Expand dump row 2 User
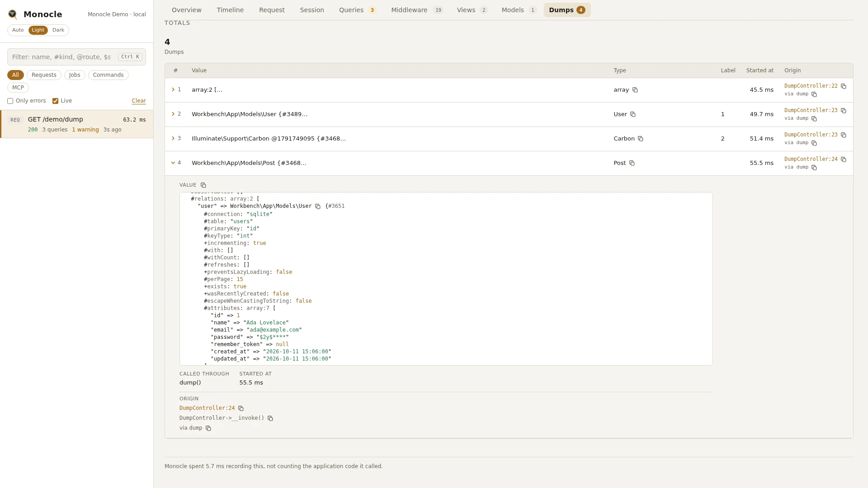868x488 pixels. click(x=173, y=114)
